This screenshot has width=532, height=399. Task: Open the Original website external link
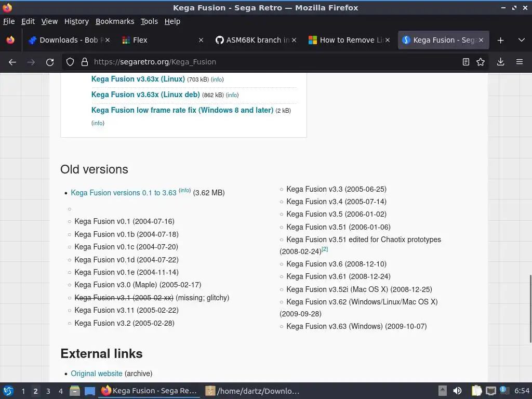(97, 374)
